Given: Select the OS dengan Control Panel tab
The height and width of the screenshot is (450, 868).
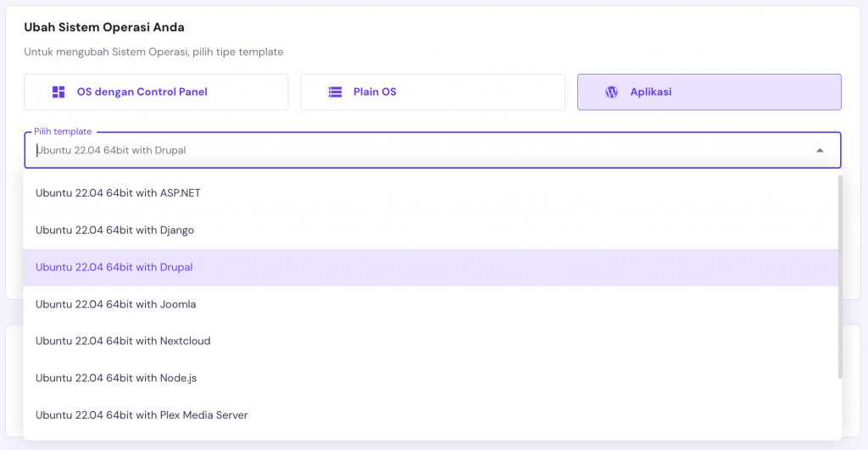Looking at the screenshot, I should click(x=156, y=92).
